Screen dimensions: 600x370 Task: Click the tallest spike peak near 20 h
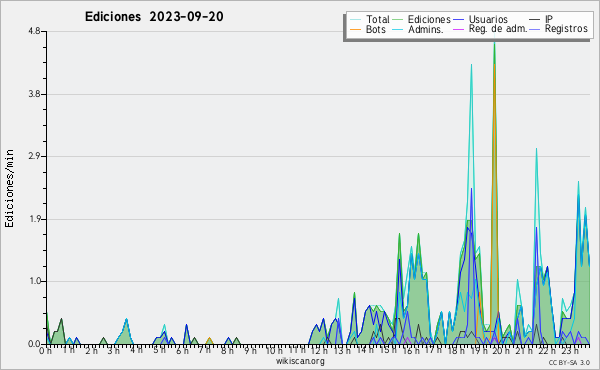494,42
